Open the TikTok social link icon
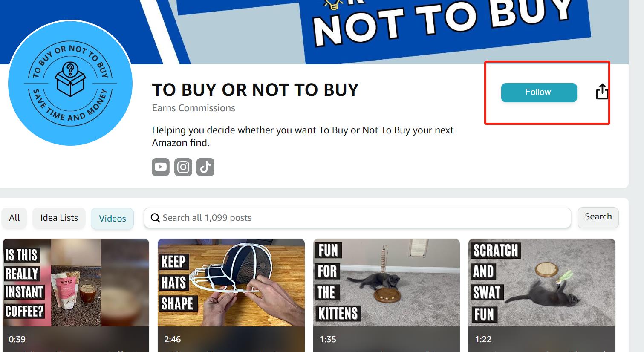Viewport: 644px width, 352px height. 205,167
